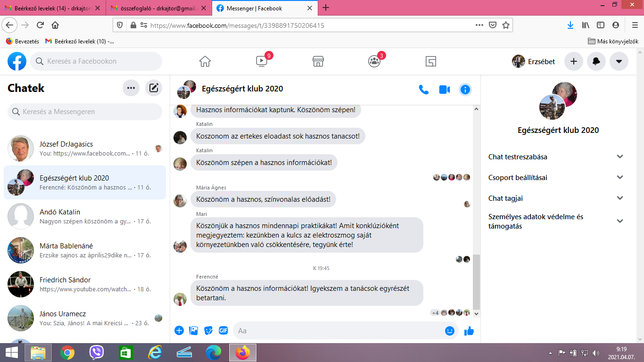Focus the Keresés a Facebookon search box
Image resolution: width=644 pixels, height=362 pixels.
[96, 61]
